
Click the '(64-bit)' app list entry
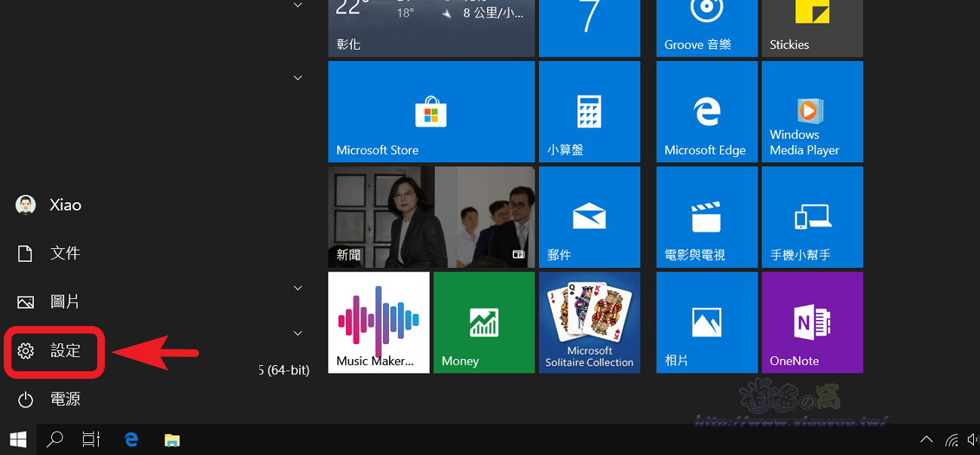(283, 370)
